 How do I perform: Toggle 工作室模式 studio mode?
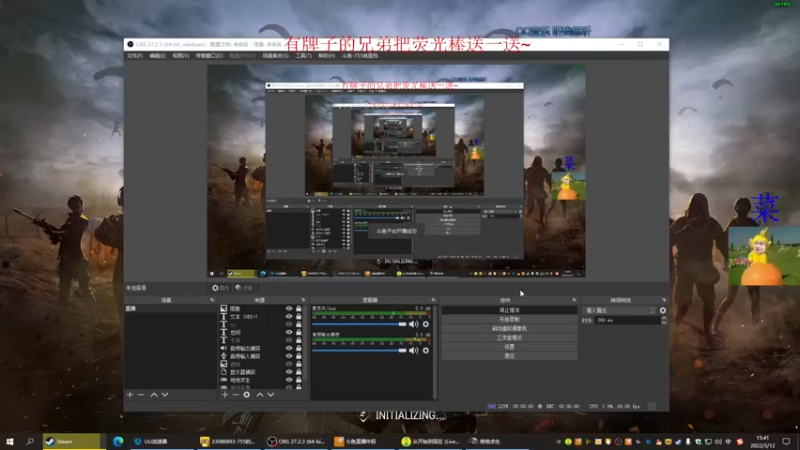509,338
